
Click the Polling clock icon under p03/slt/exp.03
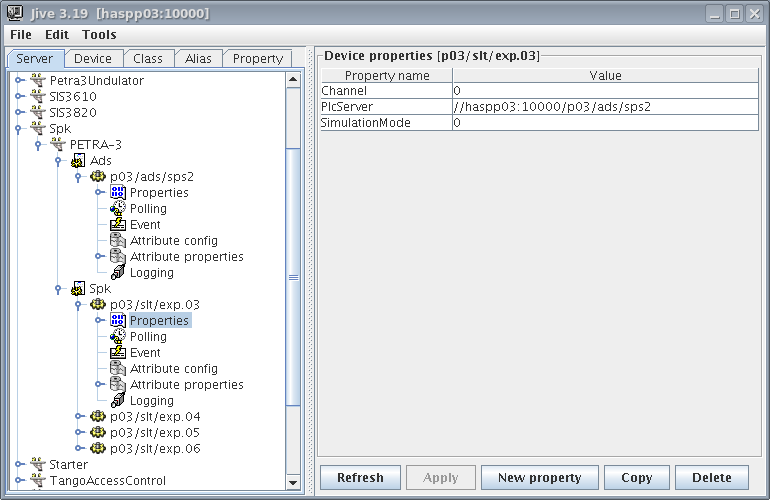pyautogui.click(x=118, y=336)
